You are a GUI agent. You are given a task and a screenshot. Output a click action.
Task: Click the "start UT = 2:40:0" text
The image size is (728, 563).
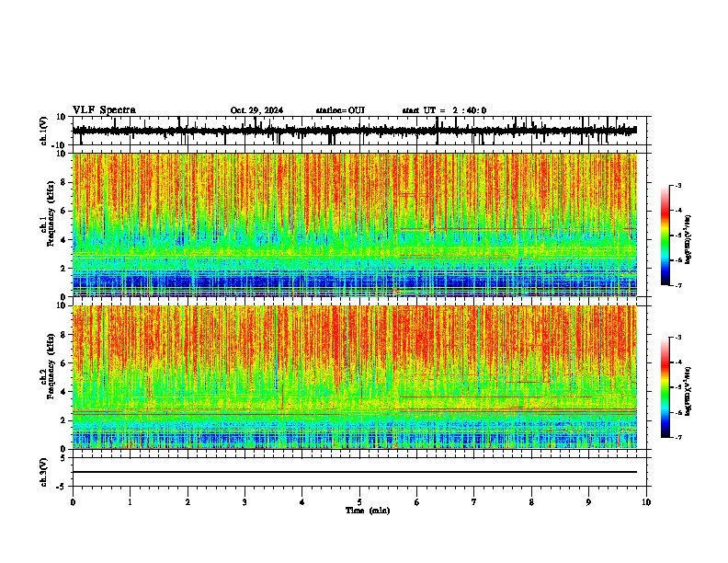tap(444, 110)
